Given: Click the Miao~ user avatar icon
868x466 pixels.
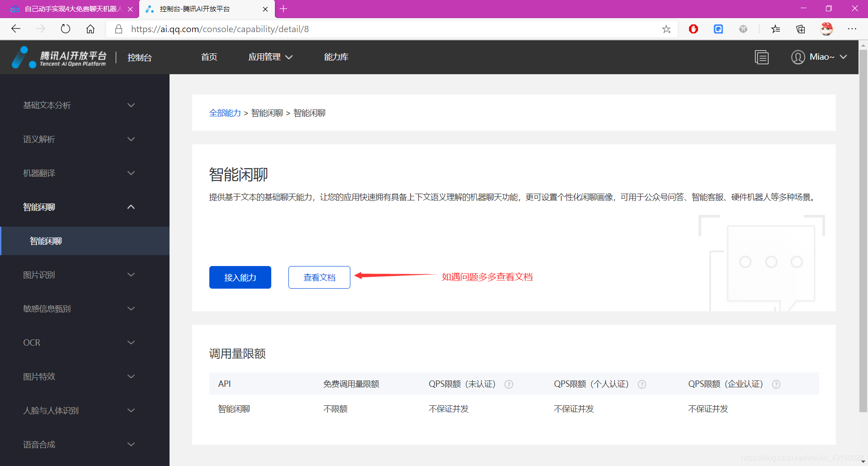Looking at the screenshot, I should point(798,57).
